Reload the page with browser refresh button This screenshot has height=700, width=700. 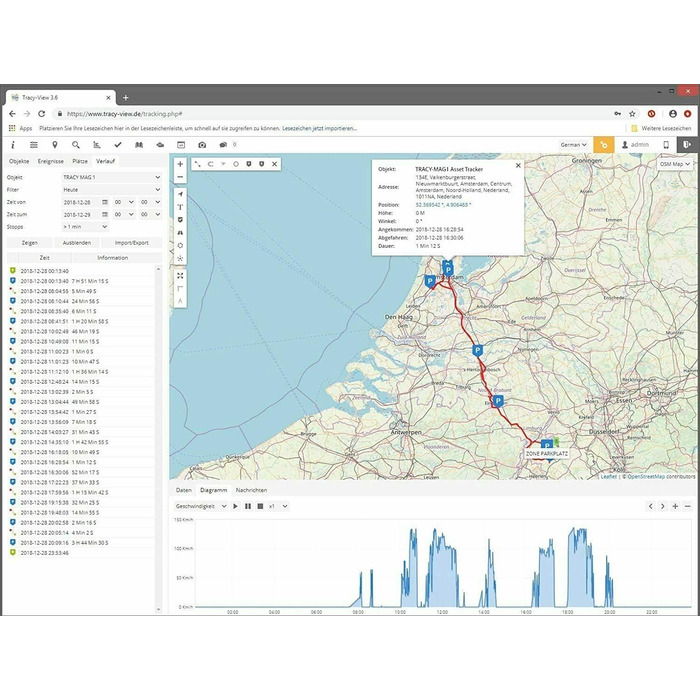(42, 114)
